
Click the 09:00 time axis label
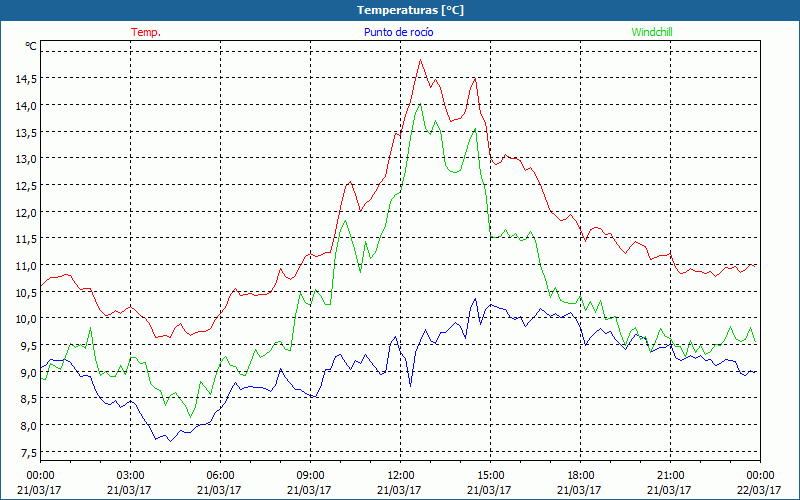pos(310,475)
